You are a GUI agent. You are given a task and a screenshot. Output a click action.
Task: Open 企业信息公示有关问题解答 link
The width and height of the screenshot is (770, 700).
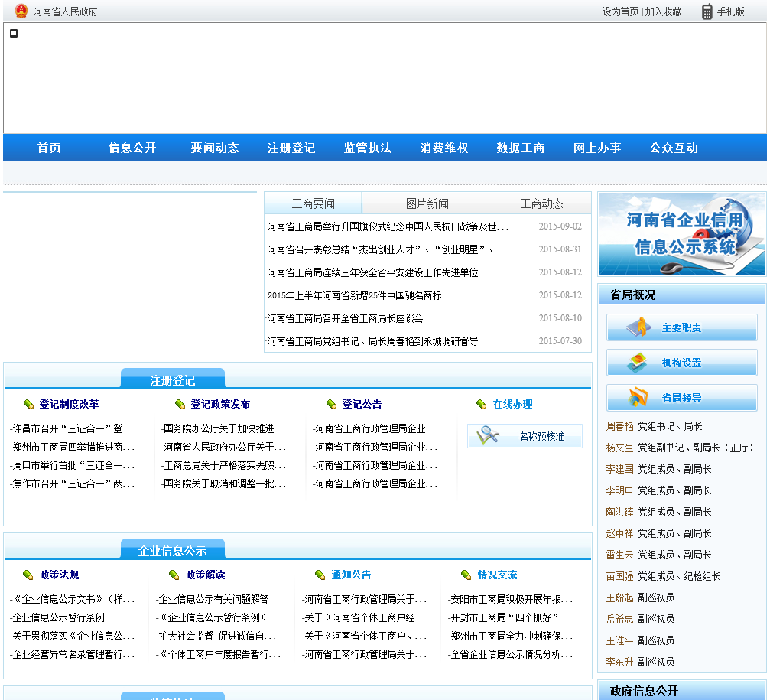coord(212,599)
